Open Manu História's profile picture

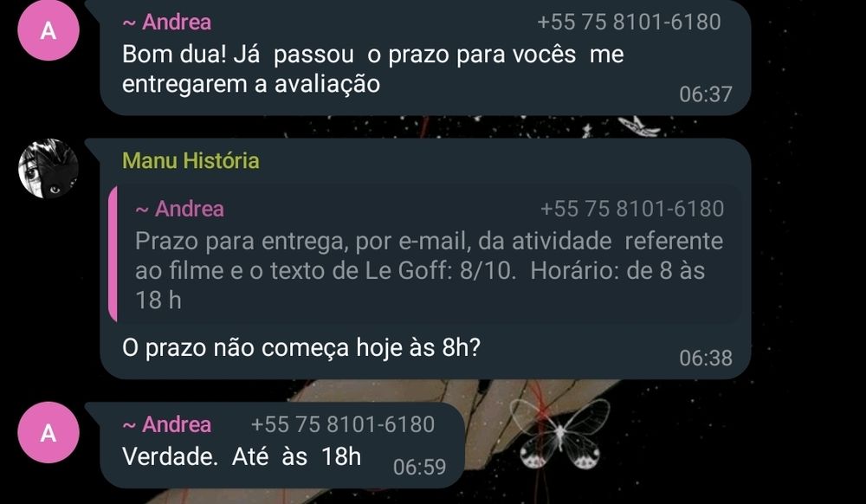[x=48, y=168]
